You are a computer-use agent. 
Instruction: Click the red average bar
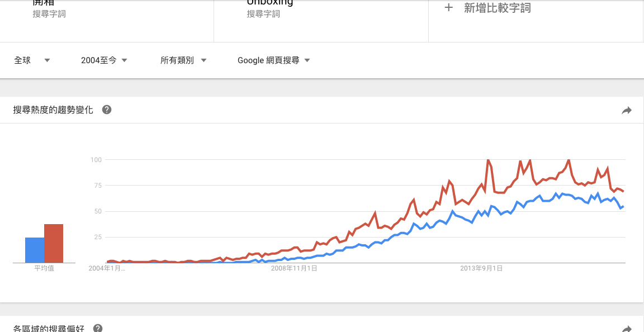coord(54,243)
